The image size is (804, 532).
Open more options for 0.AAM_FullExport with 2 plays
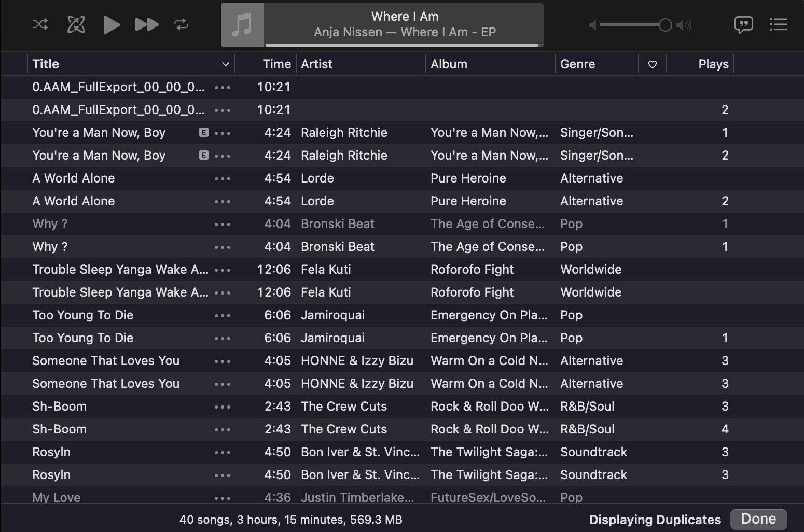tap(223, 110)
